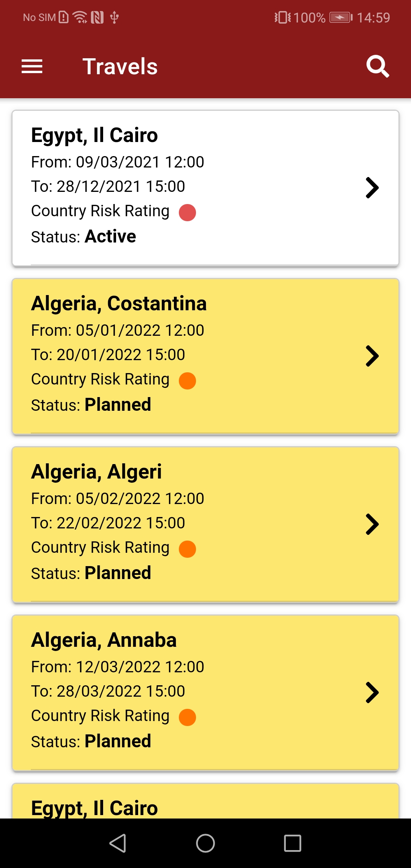Expand the active Egypt, Il Cairo trip chevron
The height and width of the screenshot is (868, 411).
[372, 188]
